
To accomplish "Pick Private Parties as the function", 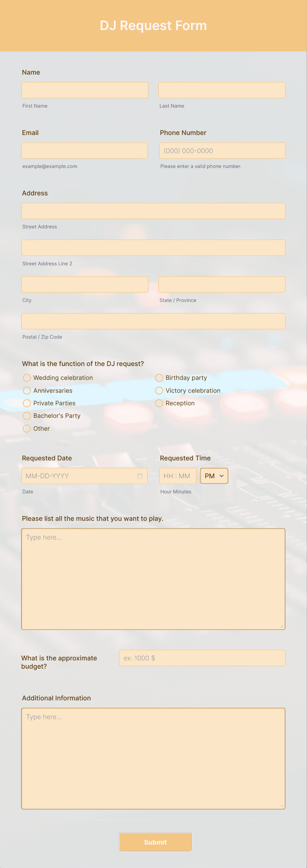I will coord(27,403).
